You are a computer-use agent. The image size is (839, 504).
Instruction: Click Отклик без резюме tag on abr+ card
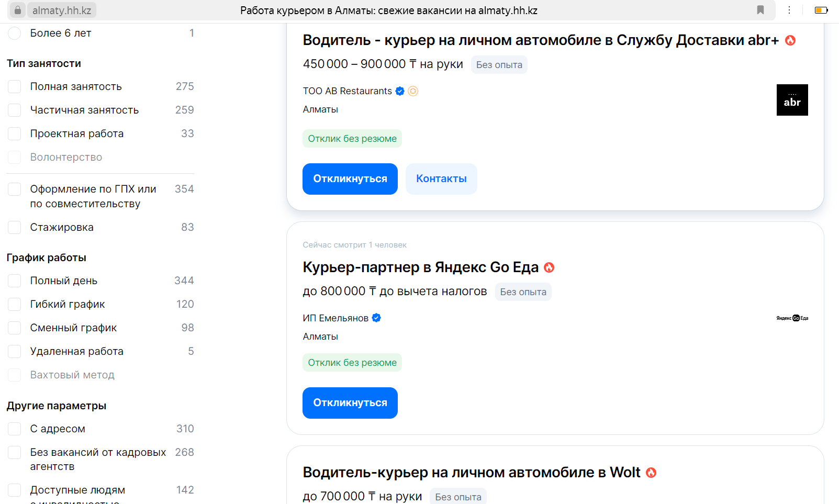point(352,139)
